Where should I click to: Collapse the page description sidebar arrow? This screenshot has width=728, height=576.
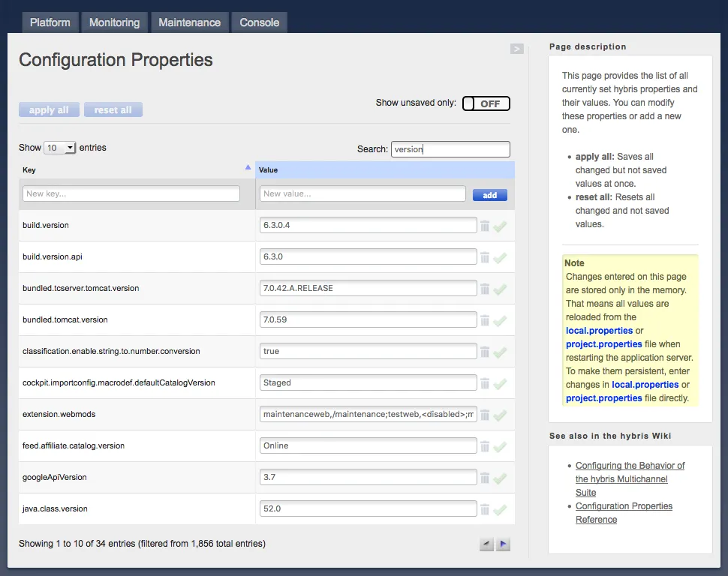coord(517,49)
